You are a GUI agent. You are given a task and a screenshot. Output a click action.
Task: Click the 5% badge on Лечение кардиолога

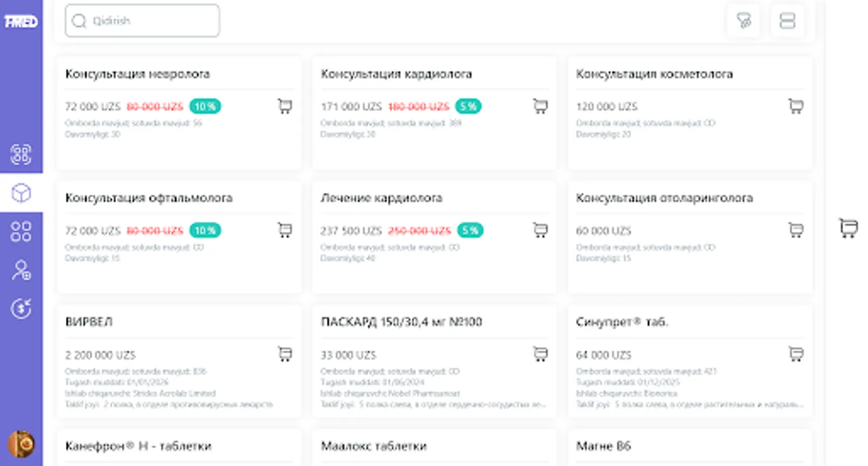(x=470, y=230)
